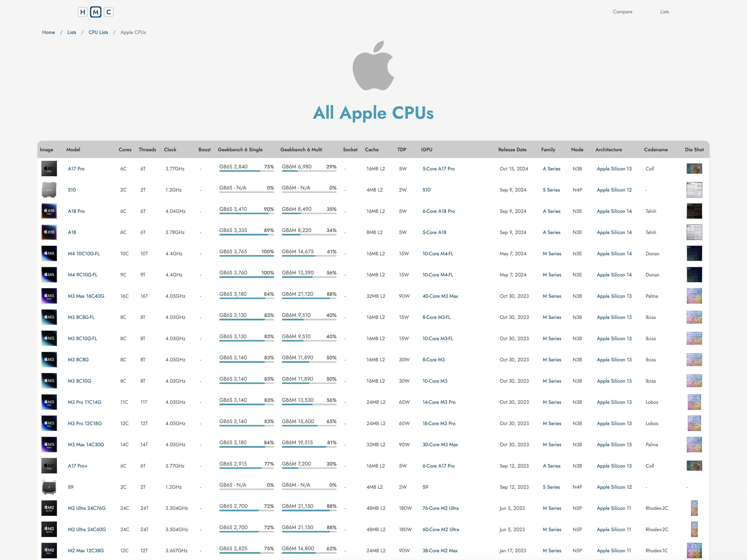View the A18 Pro die shot
Image resolution: width=747 pixels, height=560 pixels.
(694, 211)
